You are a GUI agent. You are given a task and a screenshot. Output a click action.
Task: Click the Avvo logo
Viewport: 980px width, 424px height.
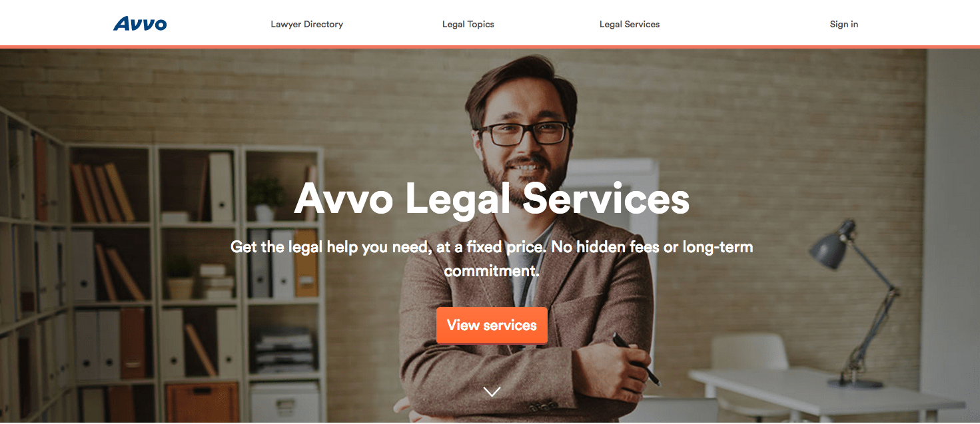pos(140,24)
